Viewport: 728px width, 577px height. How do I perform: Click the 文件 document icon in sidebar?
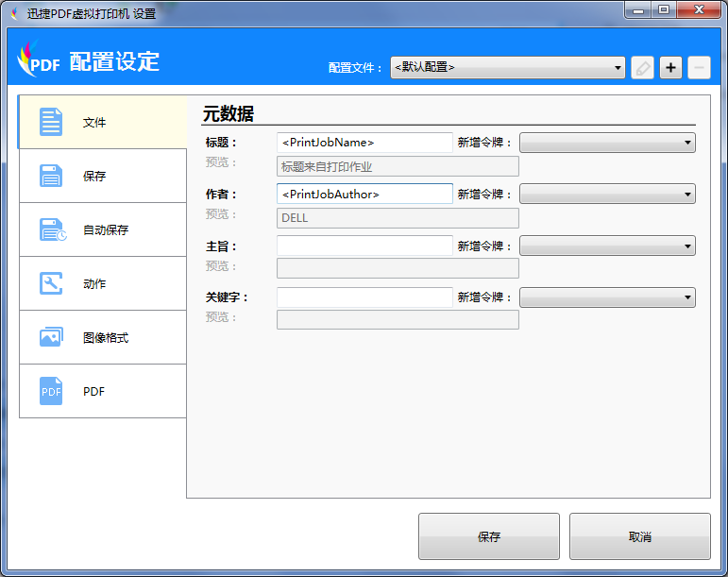51,122
